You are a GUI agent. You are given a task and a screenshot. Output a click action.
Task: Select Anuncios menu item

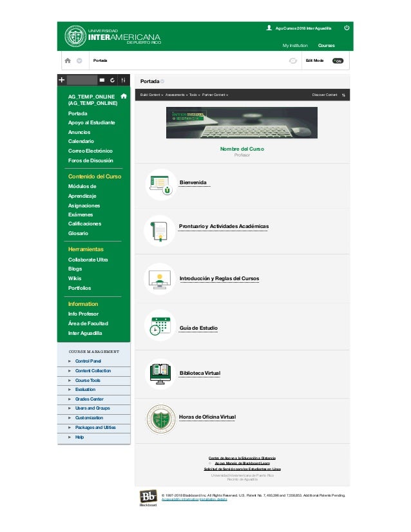click(79, 132)
